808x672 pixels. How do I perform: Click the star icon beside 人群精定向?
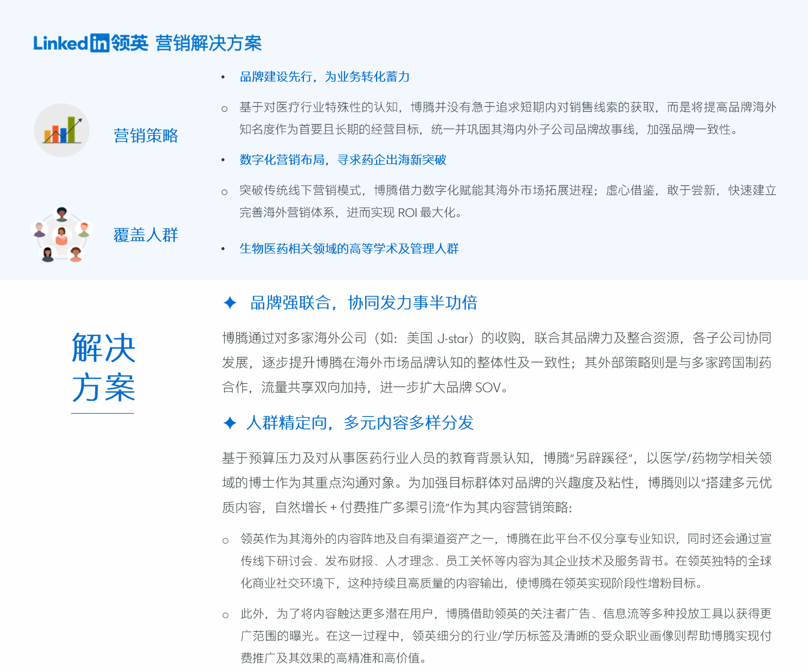click(230, 423)
